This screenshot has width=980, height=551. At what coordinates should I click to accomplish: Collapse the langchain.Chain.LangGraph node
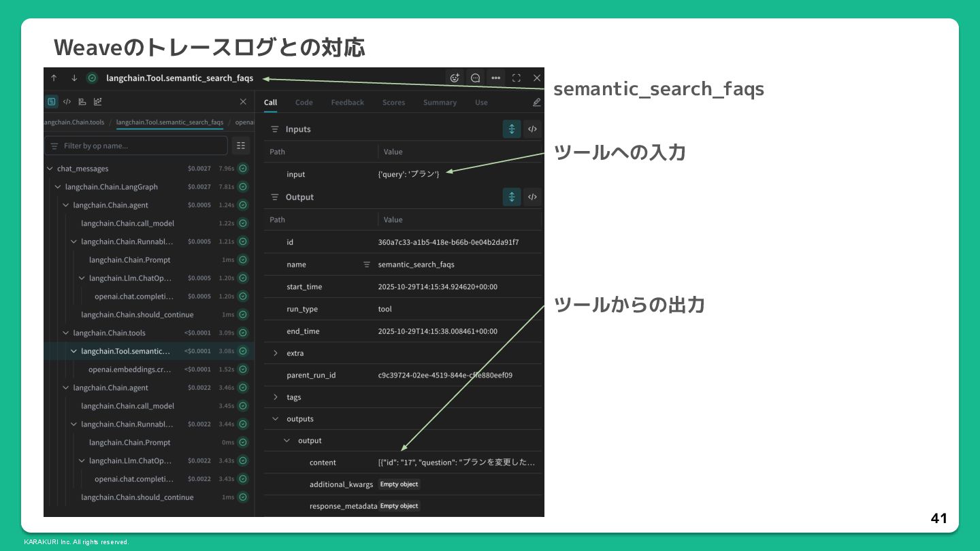tap(58, 187)
